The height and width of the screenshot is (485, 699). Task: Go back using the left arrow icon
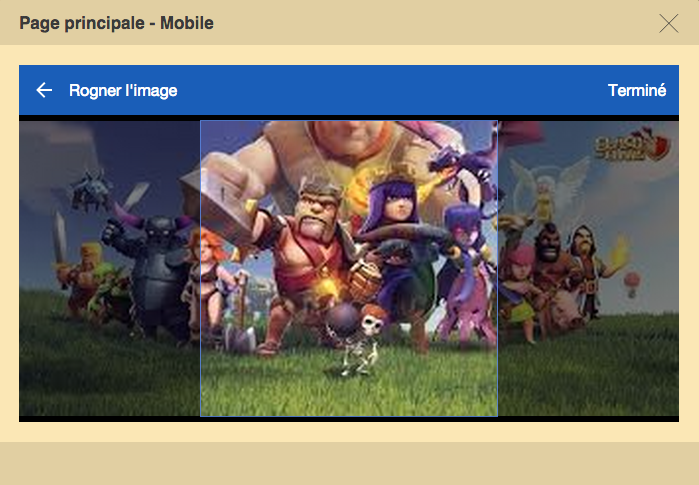[x=44, y=90]
